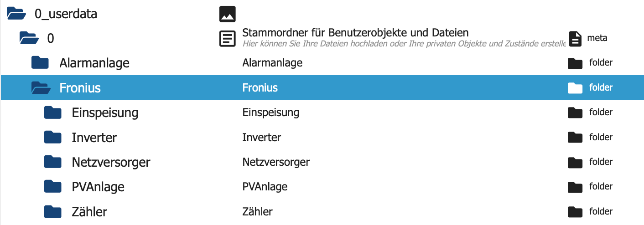Screen dimensions: 644x225
Task: Click the black folder type icon in Alarmanlage row
Action: (x=575, y=63)
